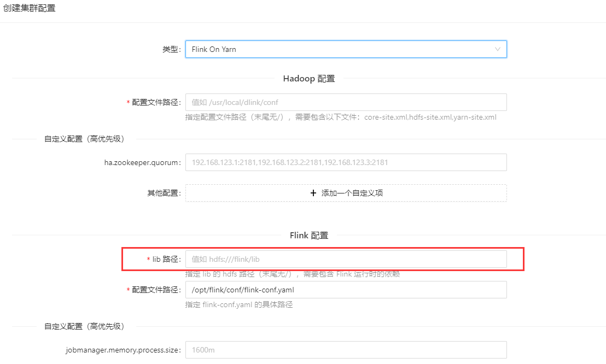Click the Hadoop 配置 section header

click(308, 78)
